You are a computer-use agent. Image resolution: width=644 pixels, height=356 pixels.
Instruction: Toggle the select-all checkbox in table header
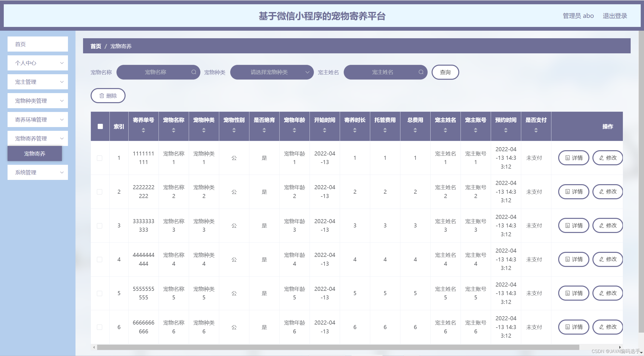pos(100,126)
